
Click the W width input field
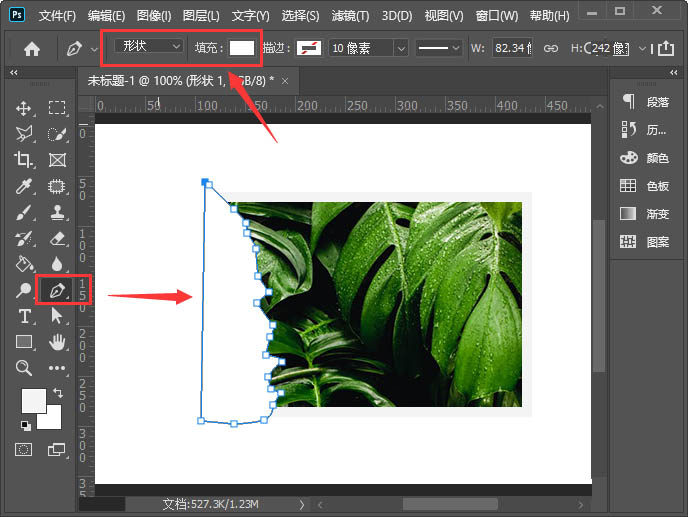pyautogui.click(x=513, y=48)
